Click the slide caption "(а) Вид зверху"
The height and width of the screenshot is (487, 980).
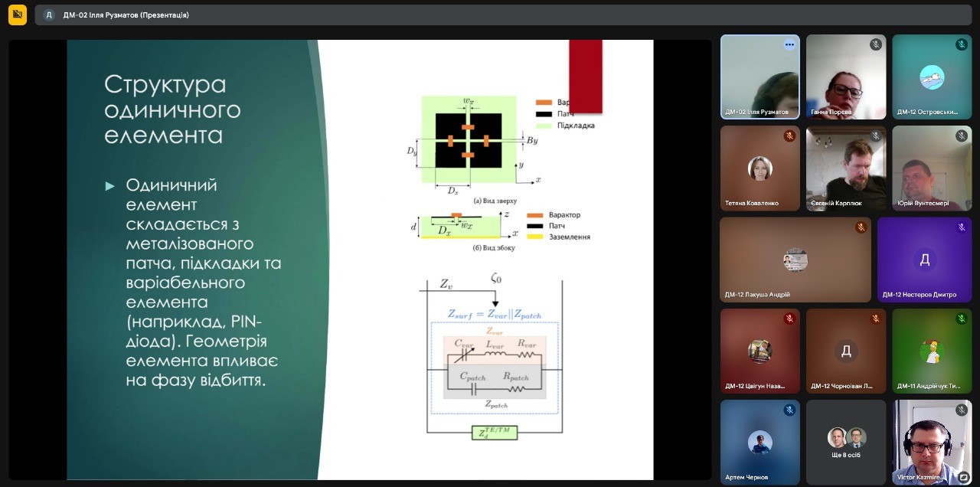coord(495,201)
